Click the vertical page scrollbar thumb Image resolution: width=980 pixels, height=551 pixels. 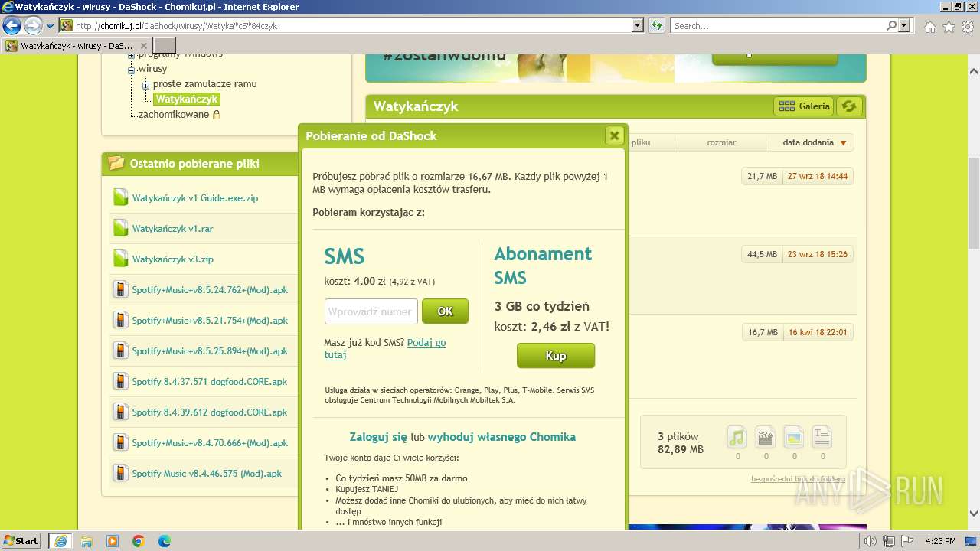pos(974,204)
